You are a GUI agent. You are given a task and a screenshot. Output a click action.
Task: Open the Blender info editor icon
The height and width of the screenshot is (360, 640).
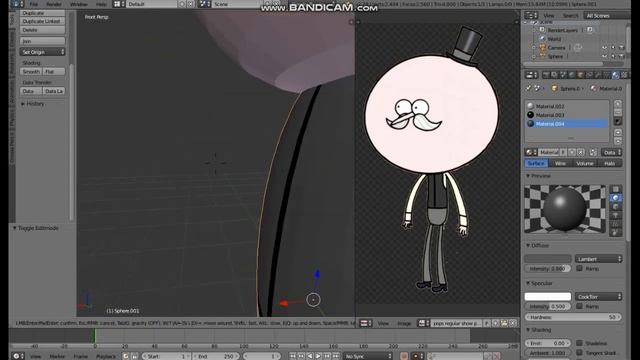click(18, 4)
